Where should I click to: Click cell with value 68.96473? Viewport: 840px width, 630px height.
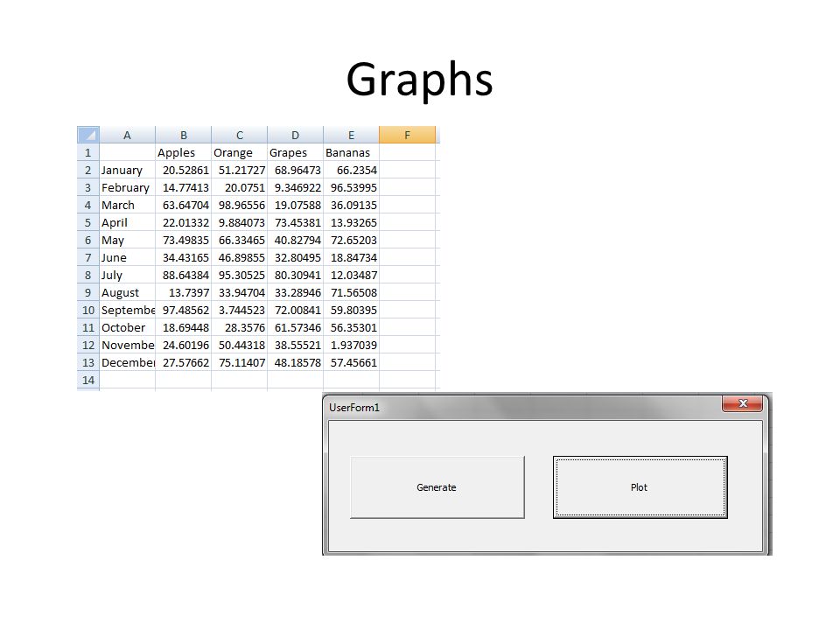tap(295, 170)
